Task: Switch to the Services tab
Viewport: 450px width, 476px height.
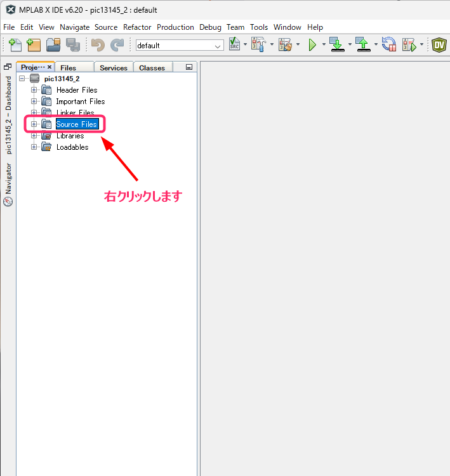Action: (113, 68)
